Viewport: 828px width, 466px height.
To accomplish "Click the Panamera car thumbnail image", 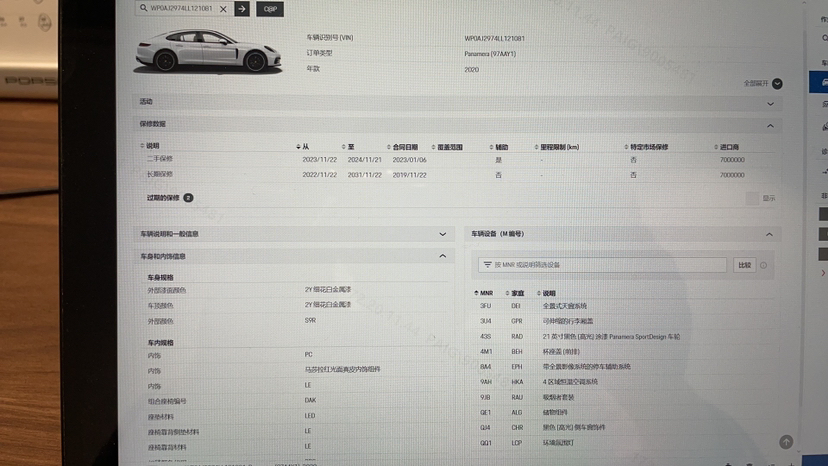I will 208,51.
